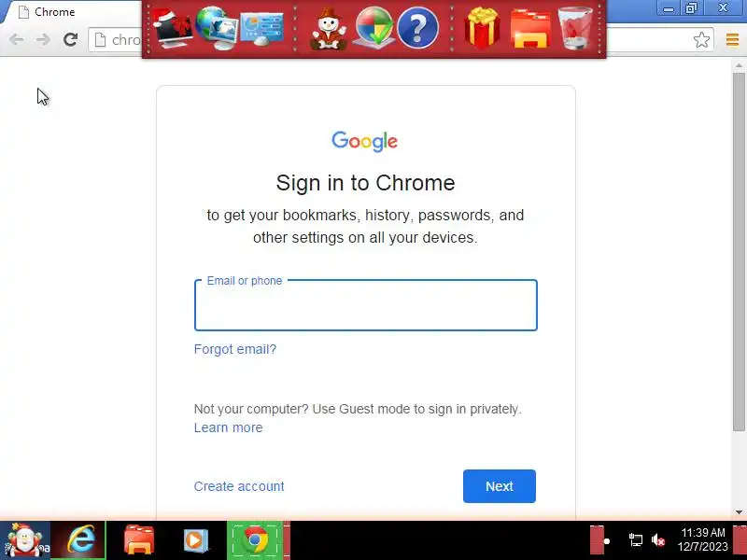
Task: Click the blue Next button
Action: coord(500,486)
